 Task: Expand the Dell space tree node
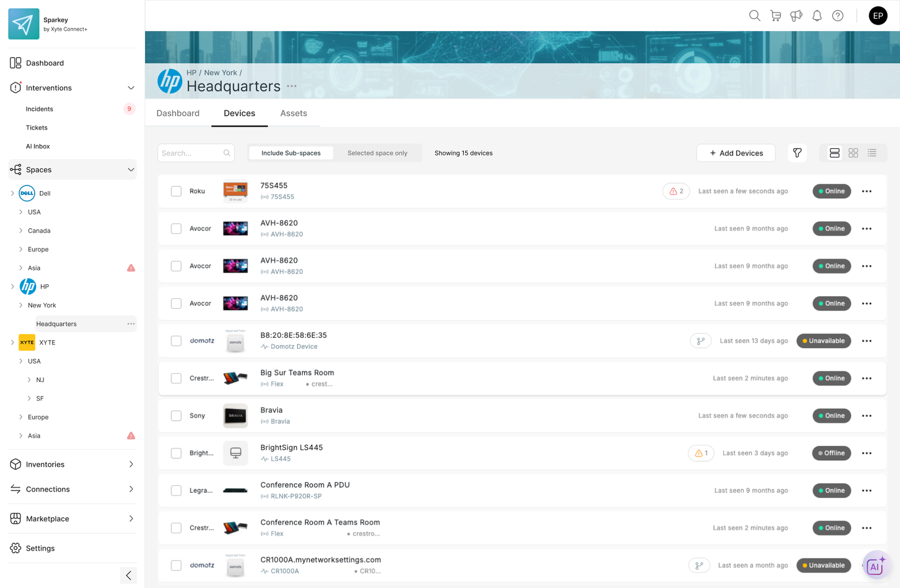click(13, 194)
